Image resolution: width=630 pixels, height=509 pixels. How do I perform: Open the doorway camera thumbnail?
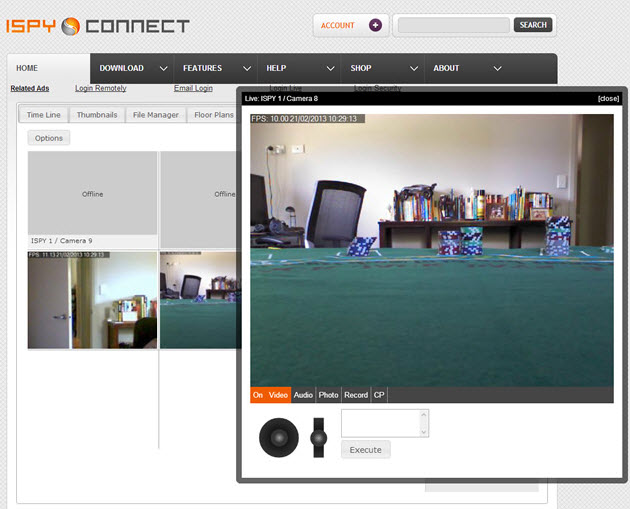point(92,300)
